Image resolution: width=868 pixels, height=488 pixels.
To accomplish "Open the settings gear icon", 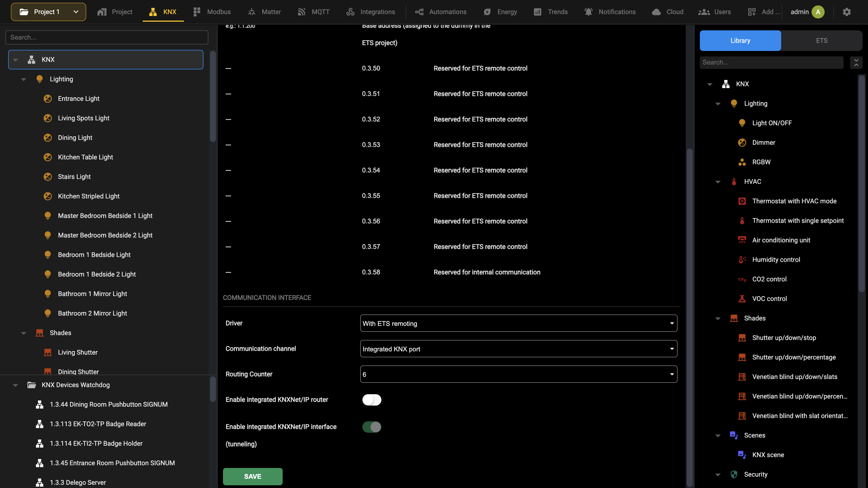I will (x=846, y=12).
